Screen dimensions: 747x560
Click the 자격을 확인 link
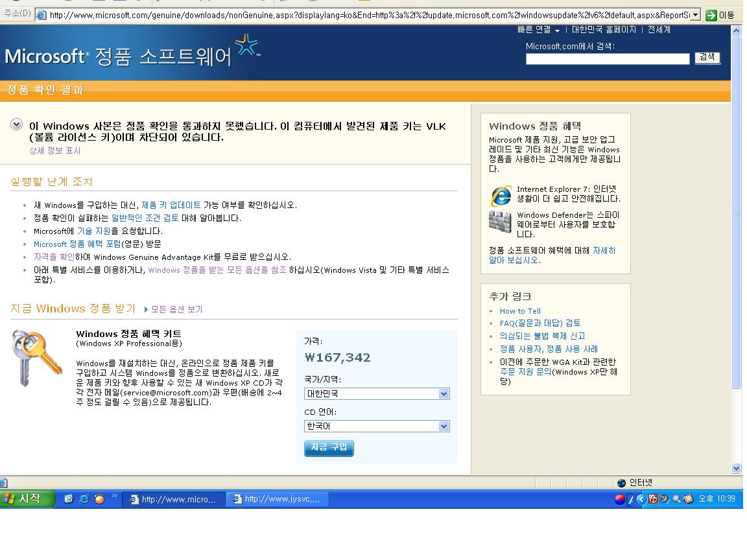click(x=54, y=257)
